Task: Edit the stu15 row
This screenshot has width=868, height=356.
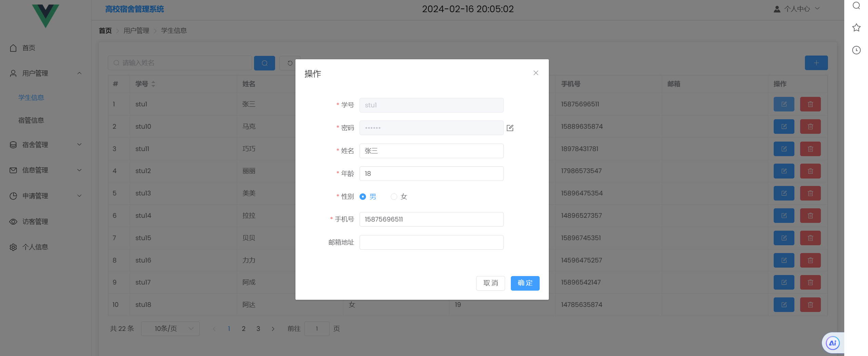Action: click(x=784, y=238)
